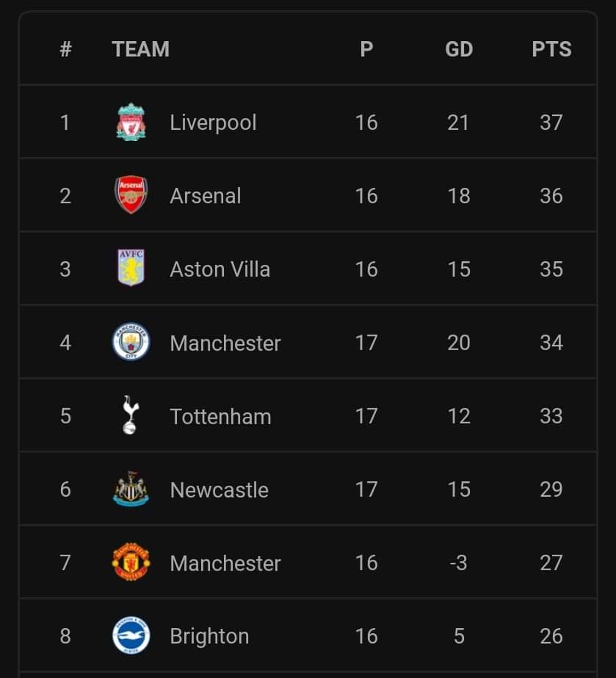Click the Brighton seagull crest
616x678 pixels.
[x=131, y=635]
